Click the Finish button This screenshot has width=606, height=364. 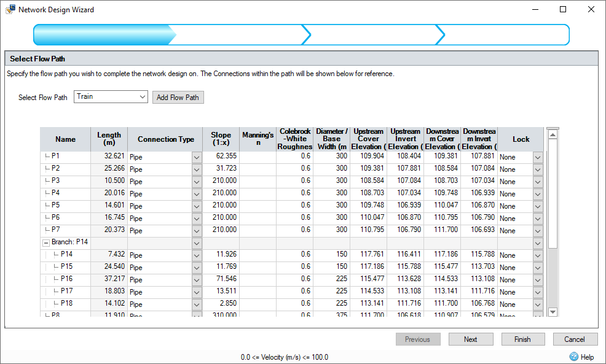(523, 339)
